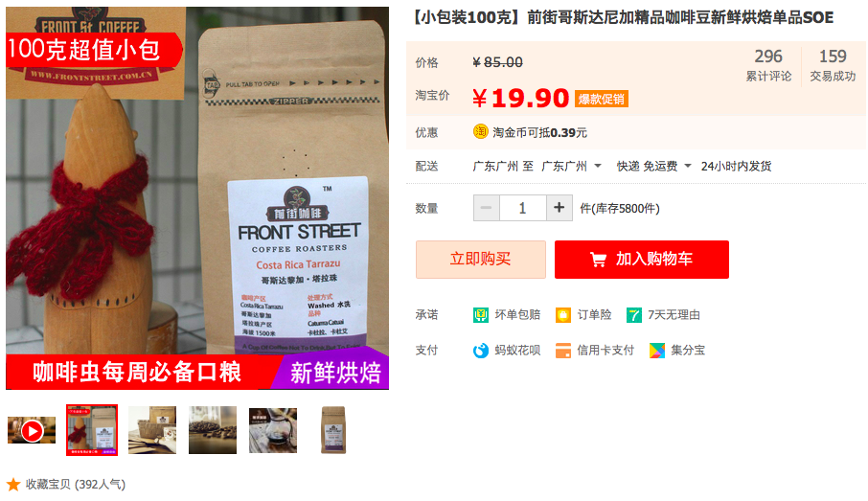The height and width of the screenshot is (501, 868).
Task: Play the product video thumbnail
Action: pyautogui.click(x=32, y=430)
